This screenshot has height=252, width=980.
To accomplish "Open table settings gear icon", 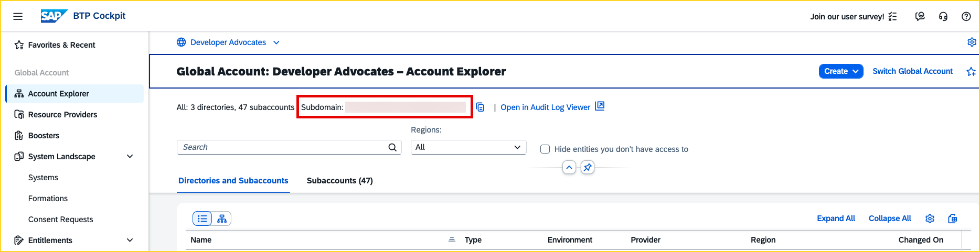I will [x=930, y=218].
